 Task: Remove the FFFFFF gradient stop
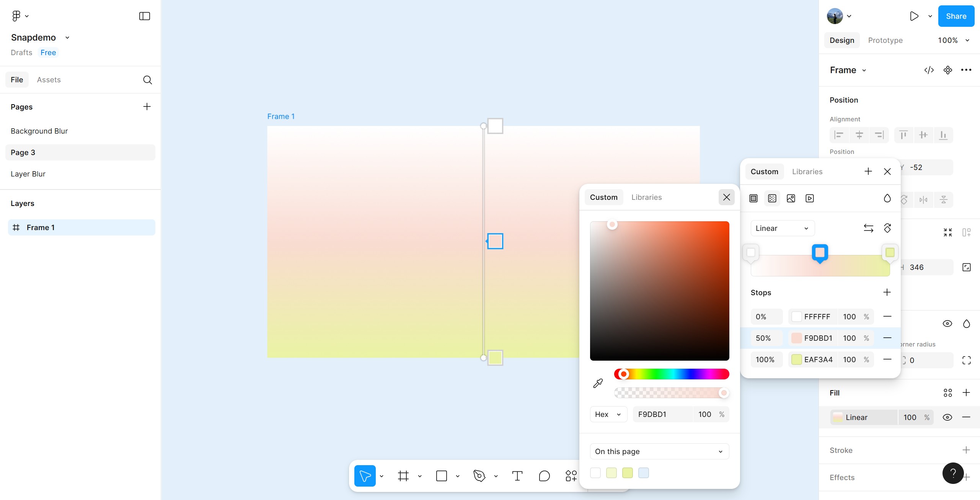[887, 316]
